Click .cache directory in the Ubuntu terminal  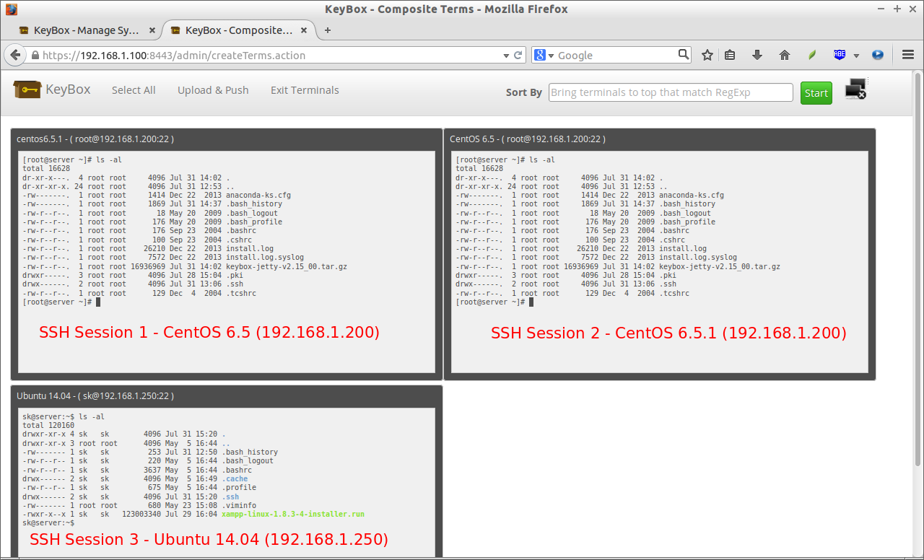pyautogui.click(x=235, y=478)
